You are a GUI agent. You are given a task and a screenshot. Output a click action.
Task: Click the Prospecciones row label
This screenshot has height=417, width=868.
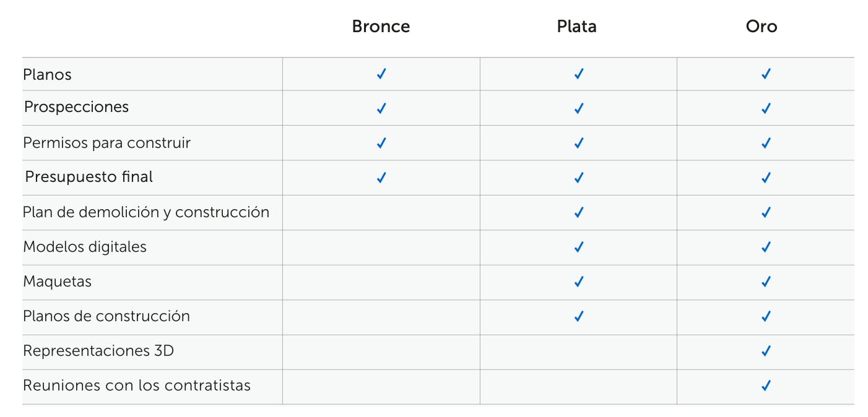click(x=76, y=107)
